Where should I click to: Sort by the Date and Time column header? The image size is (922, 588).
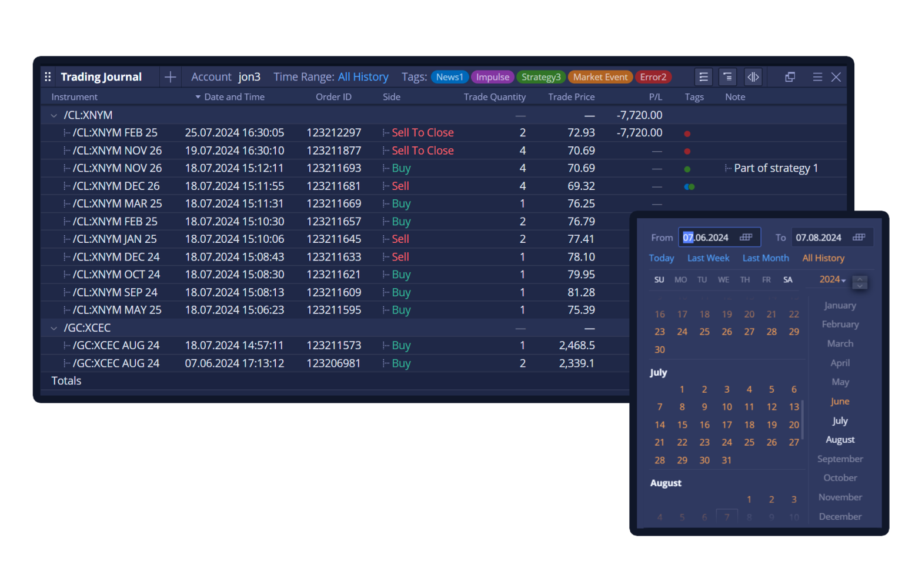coord(234,97)
